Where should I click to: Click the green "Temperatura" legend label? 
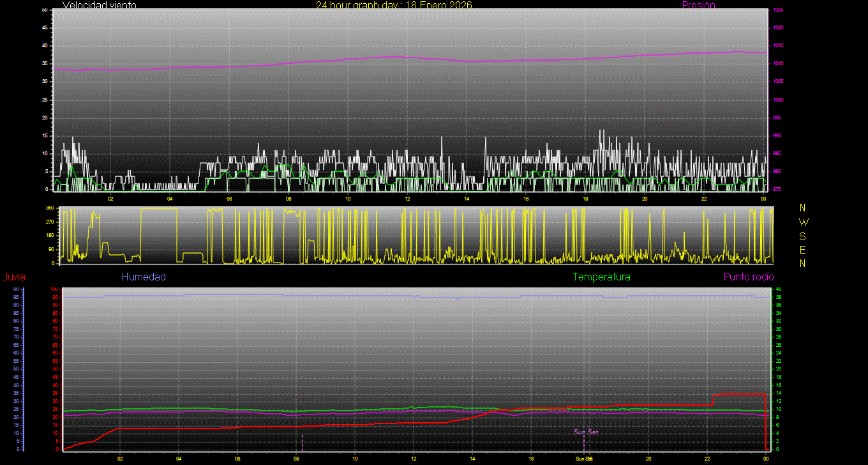(601, 277)
